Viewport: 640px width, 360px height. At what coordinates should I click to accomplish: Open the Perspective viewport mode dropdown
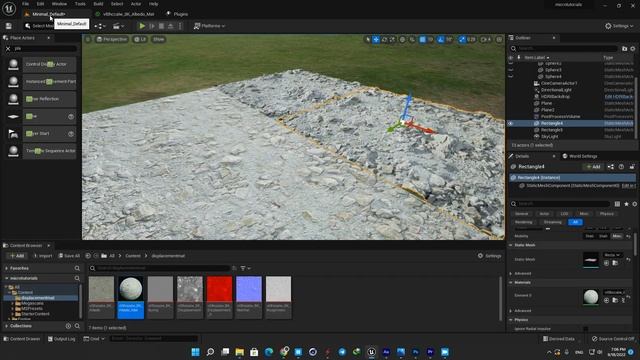tap(111, 39)
